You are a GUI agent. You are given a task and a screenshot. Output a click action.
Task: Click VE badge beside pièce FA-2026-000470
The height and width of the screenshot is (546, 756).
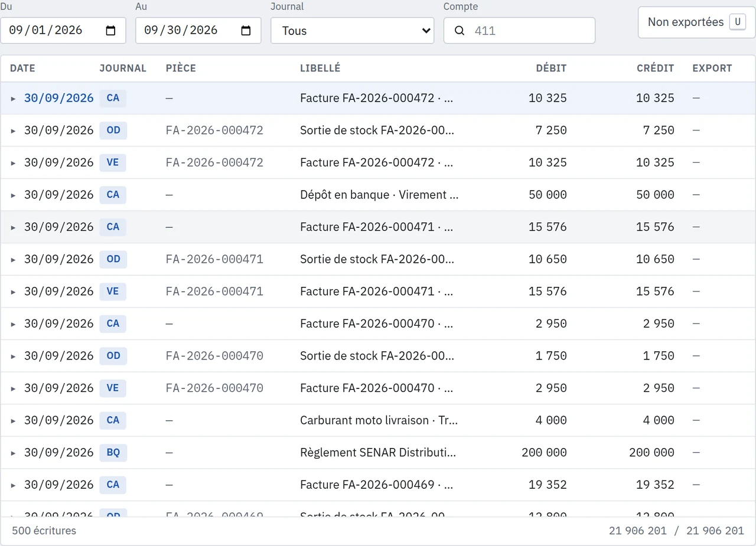coord(113,388)
